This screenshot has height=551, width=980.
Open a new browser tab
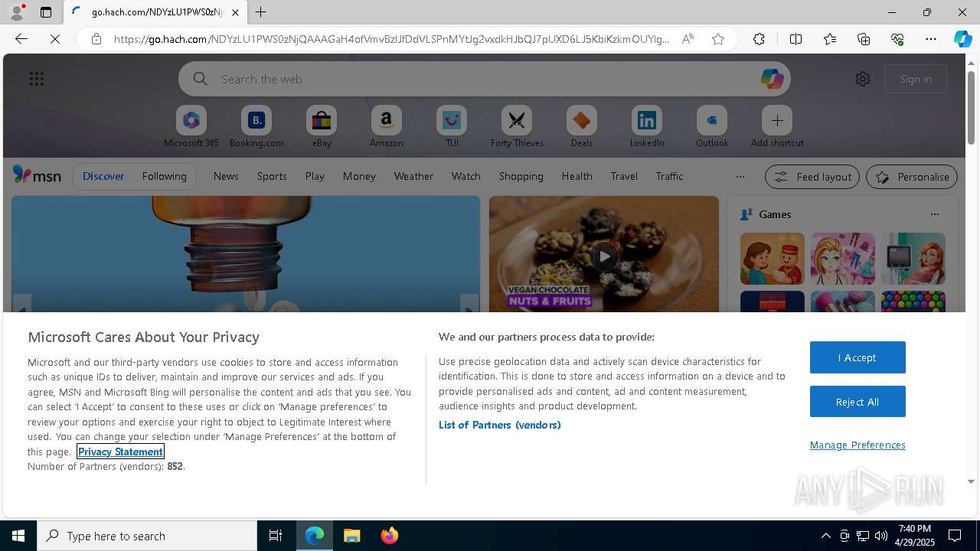point(261,12)
